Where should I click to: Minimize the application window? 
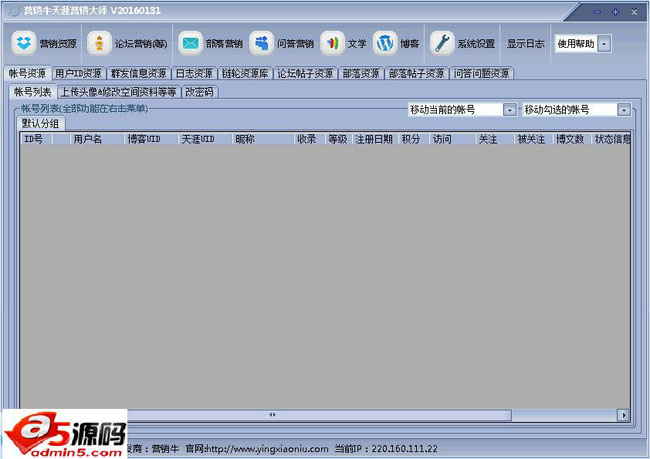click(x=597, y=12)
